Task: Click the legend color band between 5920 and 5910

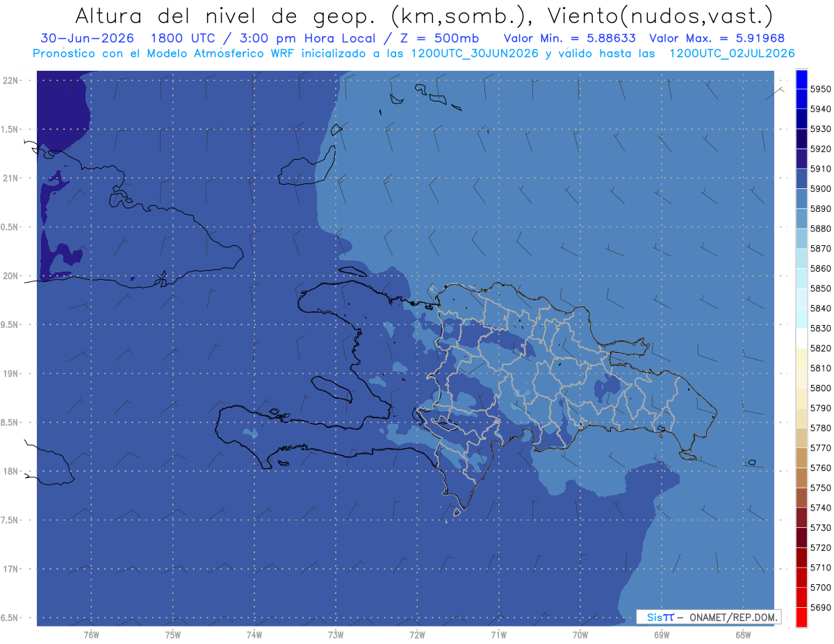Action: 801,158
